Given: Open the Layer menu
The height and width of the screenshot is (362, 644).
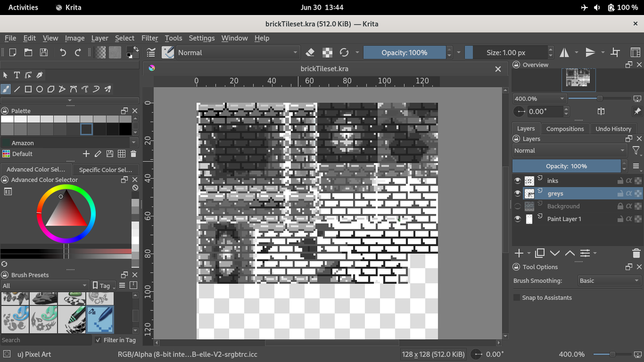Looking at the screenshot, I should coord(99,38).
